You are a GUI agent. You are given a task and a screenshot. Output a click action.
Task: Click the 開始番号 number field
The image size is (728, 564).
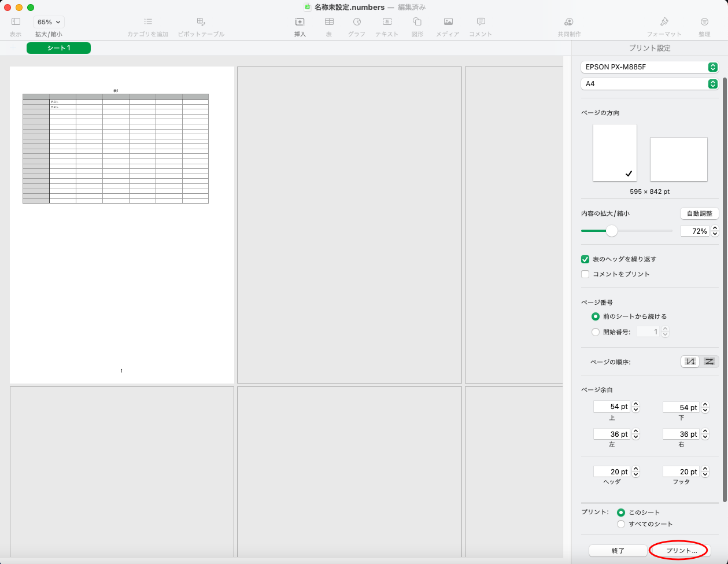(648, 332)
